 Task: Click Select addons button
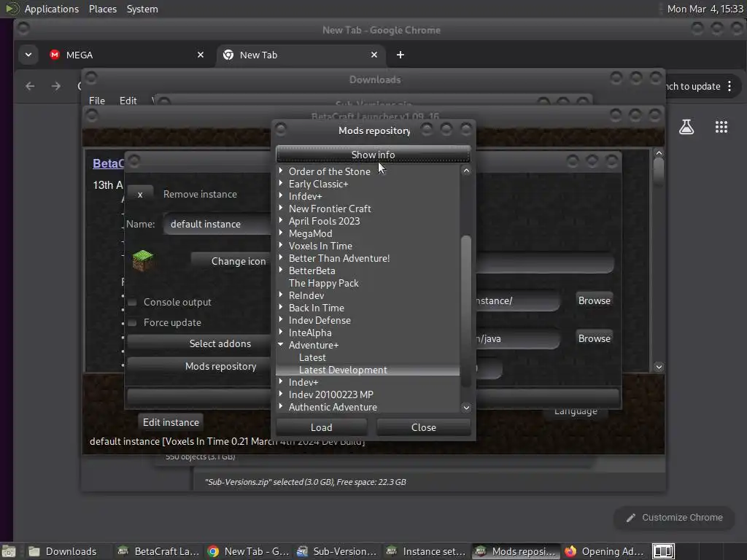tap(198, 343)
